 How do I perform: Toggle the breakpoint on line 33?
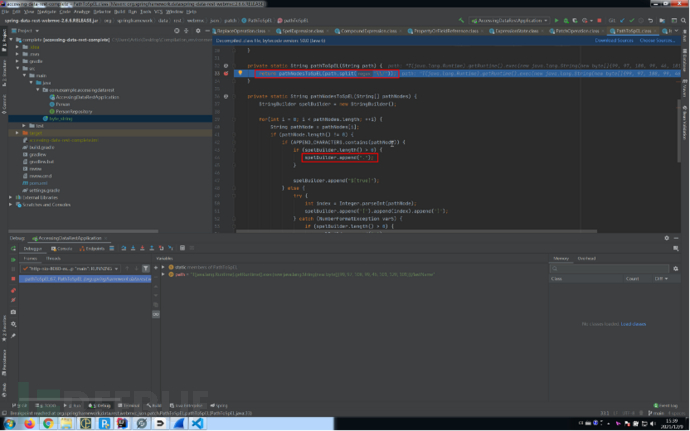click(226, 74)
